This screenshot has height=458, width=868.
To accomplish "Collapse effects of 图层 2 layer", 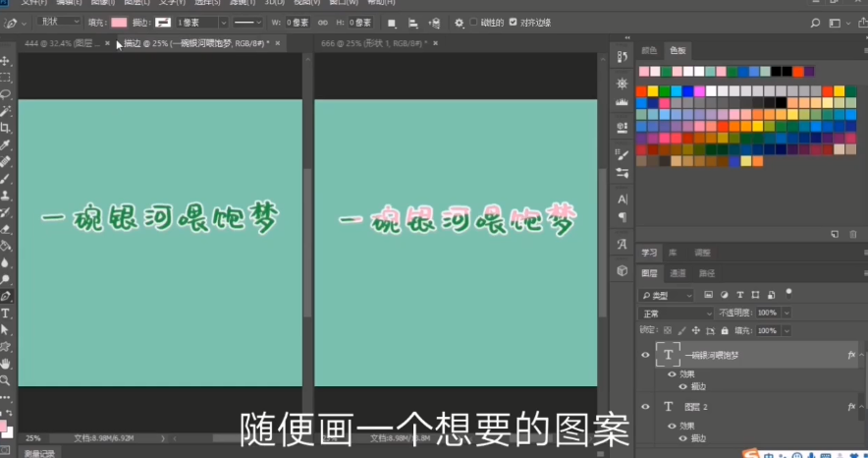I will coord(861,407).
